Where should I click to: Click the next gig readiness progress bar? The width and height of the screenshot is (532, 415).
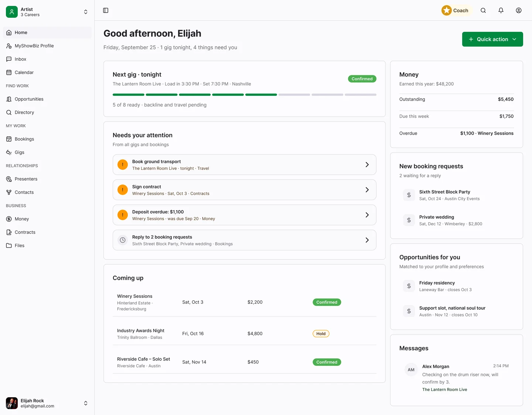pyautogui.click(x=245, y=95)
